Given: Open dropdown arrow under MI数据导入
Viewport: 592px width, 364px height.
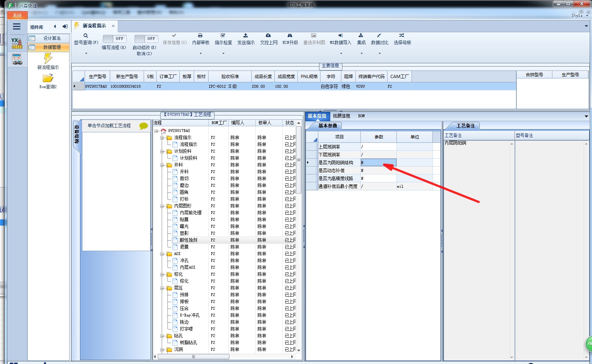Looking at the screenshot, I should pyautogui.click(x=341, y=54).
